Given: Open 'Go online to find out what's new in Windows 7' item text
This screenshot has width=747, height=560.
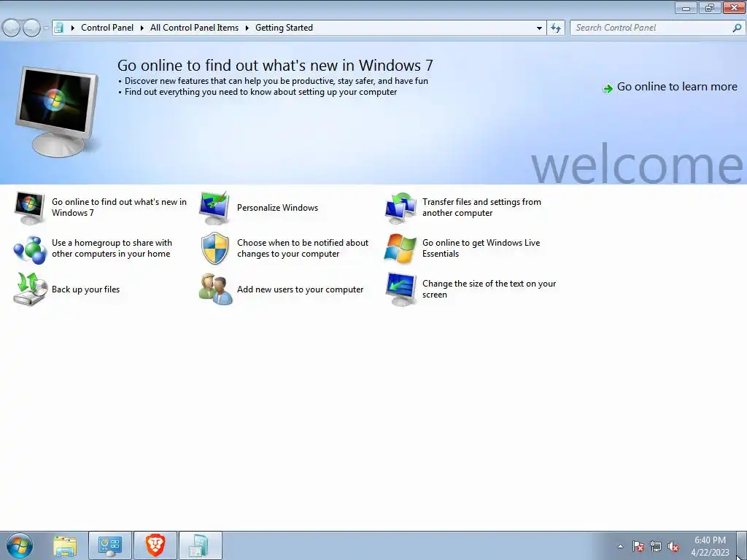Looking at the screenshot, I should (x=119, y=207).
